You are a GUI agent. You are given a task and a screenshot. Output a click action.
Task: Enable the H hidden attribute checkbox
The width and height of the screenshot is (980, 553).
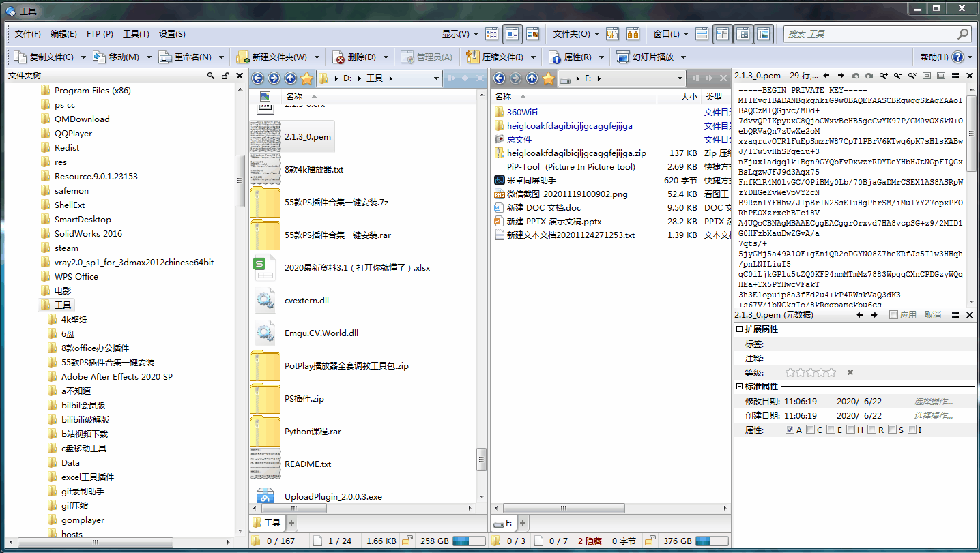pyautogui.click(x=850, y=429)
